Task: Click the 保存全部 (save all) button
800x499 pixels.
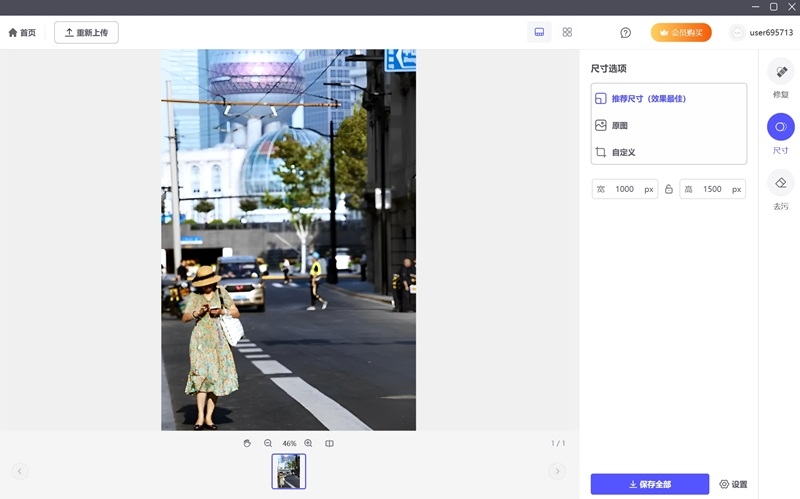Action: [x=649, y=484]
